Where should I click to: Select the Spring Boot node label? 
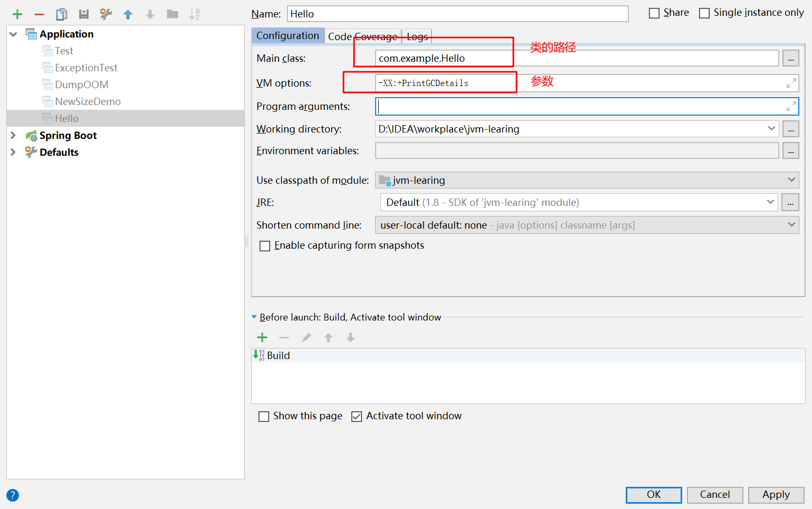point(68,135)
